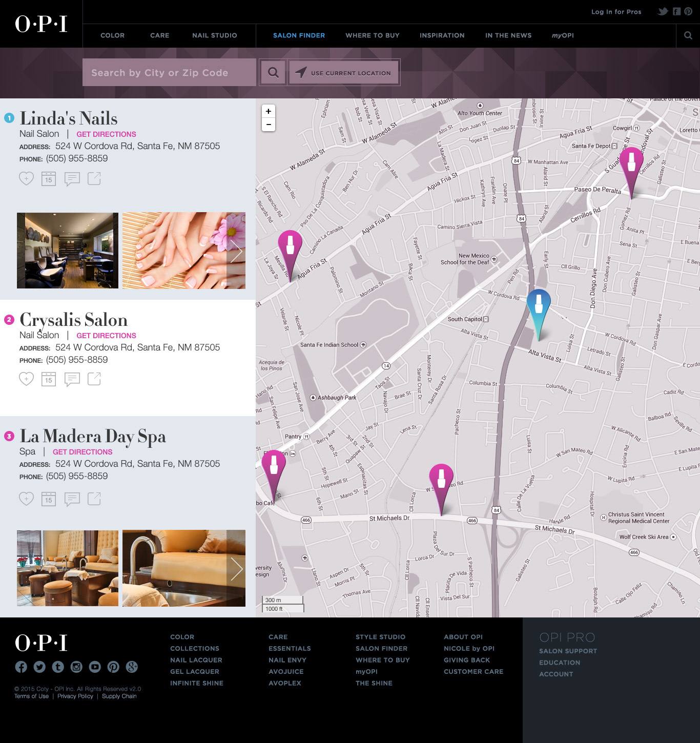Click the site search magnifier in nav
The image size is (700, 743).
688,35
